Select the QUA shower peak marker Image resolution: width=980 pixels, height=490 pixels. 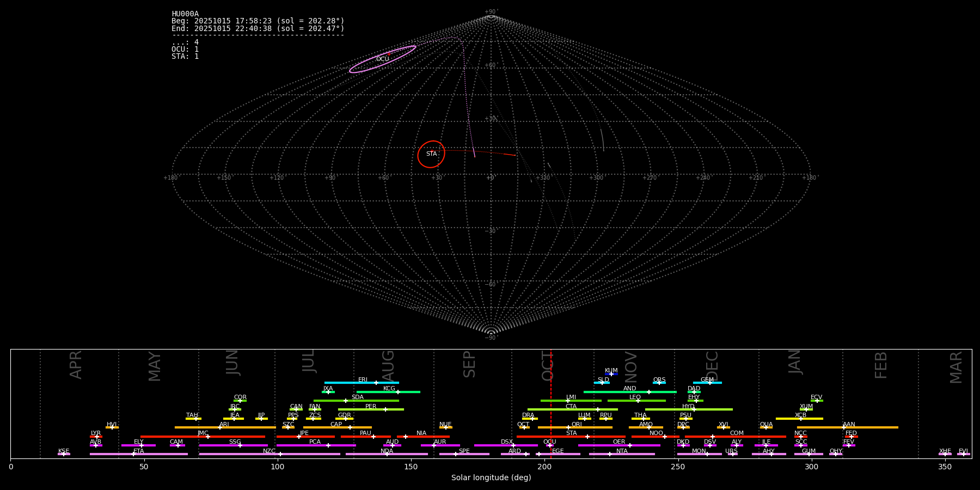[765, 427]
